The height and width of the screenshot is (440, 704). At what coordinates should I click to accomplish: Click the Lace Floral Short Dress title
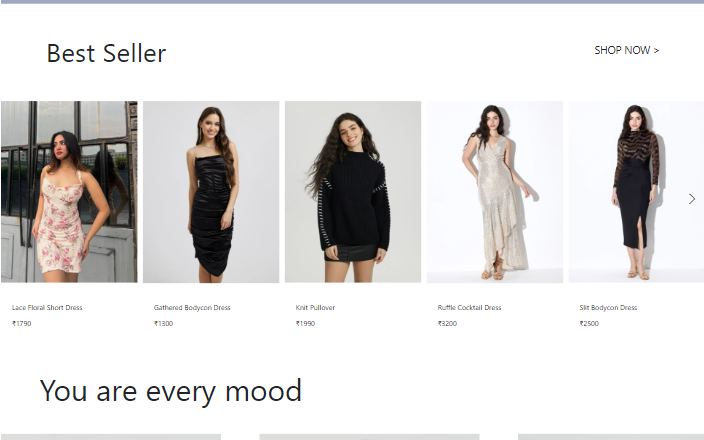pyautogui.click(x=47, y=308)
